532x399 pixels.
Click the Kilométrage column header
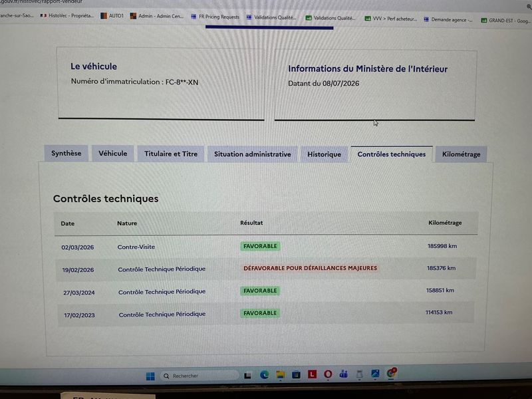[x=445, y=223]
